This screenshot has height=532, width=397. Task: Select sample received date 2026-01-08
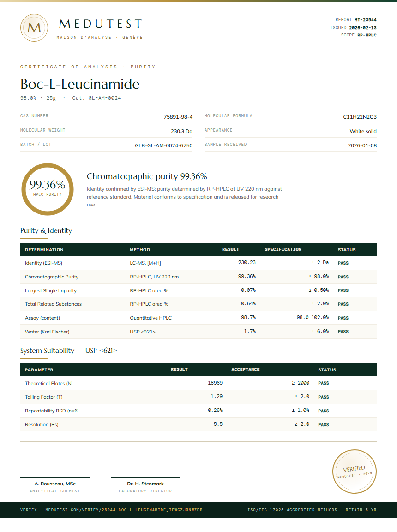click(x=362, y=145)
